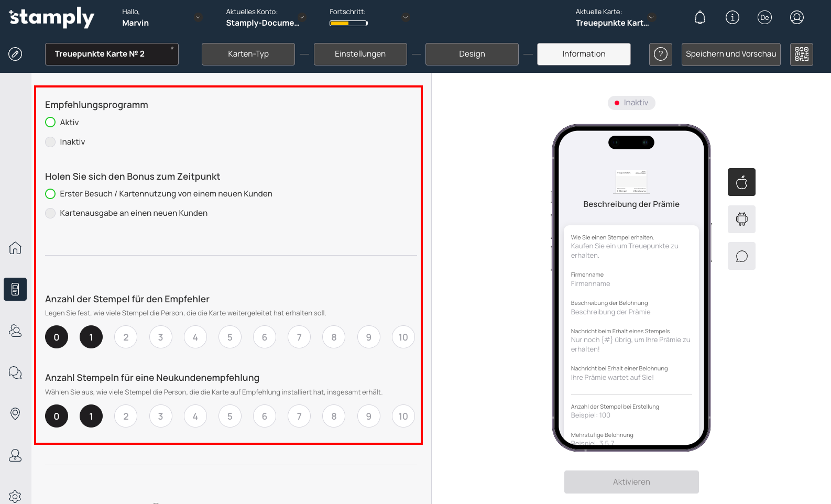Screen dimensions: 831x504
Task: Open the QR code icon button
Action: click(x=801, y=54)
